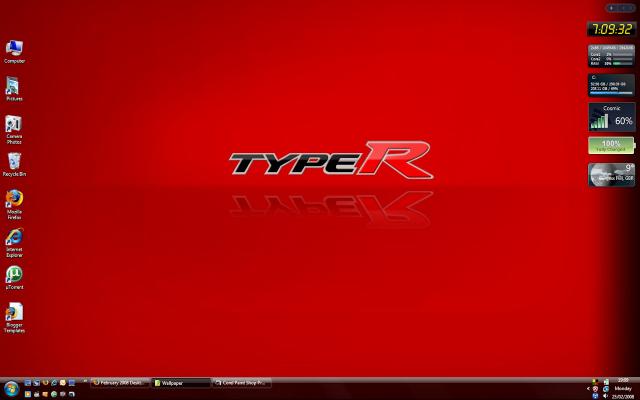Image resolution: width=640 pixels, height=400 pixels.
Task: Click the digital clock gadget showing 7:09:32
Action: tap(611, 29)
